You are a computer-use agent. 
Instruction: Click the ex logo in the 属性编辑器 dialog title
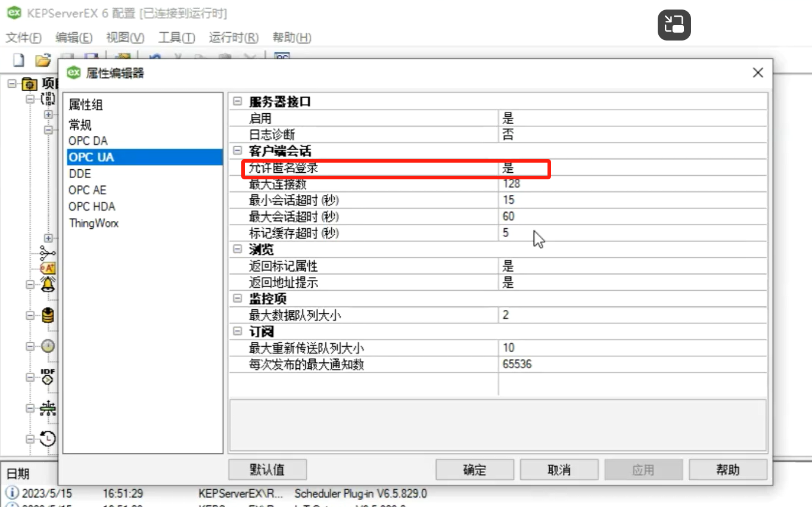pos(73,73)
